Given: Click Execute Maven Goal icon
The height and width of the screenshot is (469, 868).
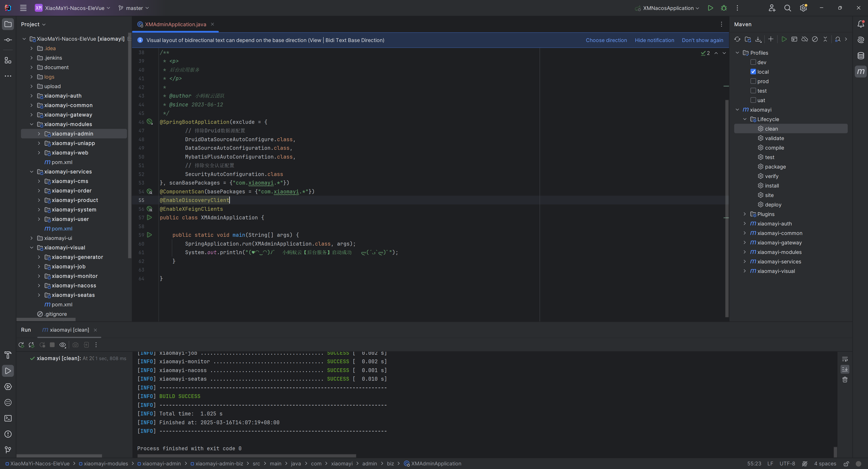Looking at the screenshot, I should point(794,39).
